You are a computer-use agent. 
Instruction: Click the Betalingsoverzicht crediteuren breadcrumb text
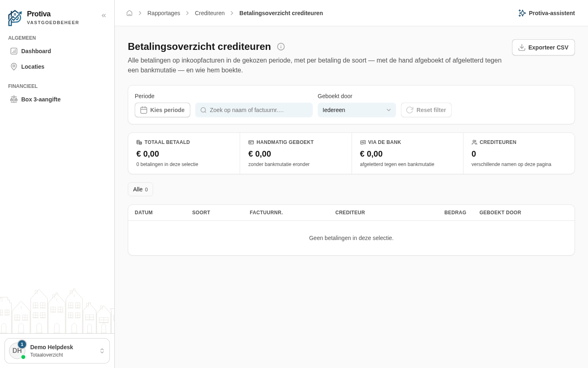click(x=281, y=13)
